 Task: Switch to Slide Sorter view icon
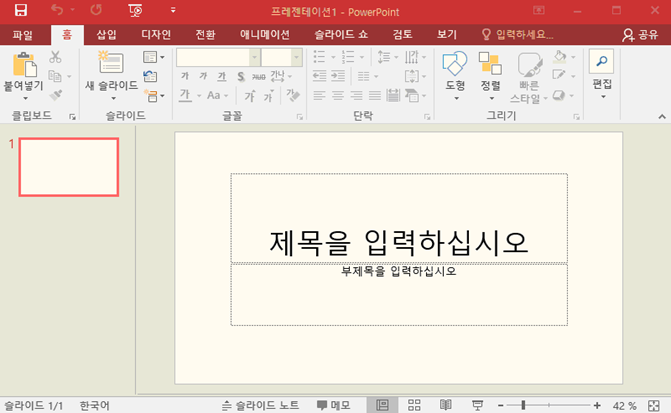click(x=414, y=405)
